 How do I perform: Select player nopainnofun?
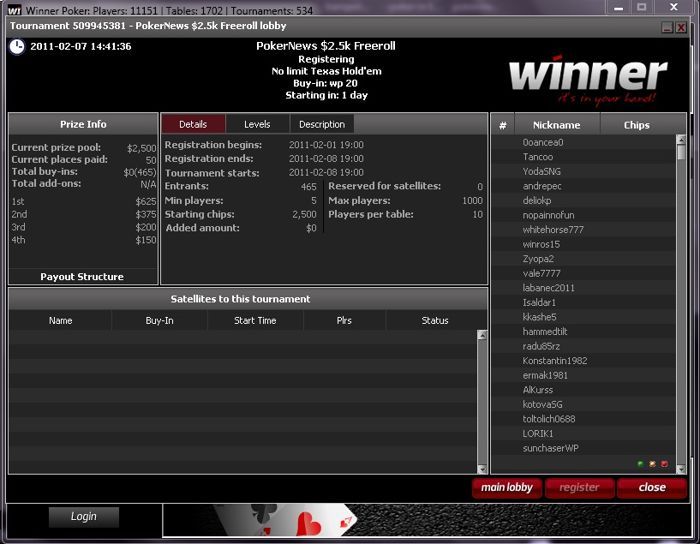[x=583, y=215]
